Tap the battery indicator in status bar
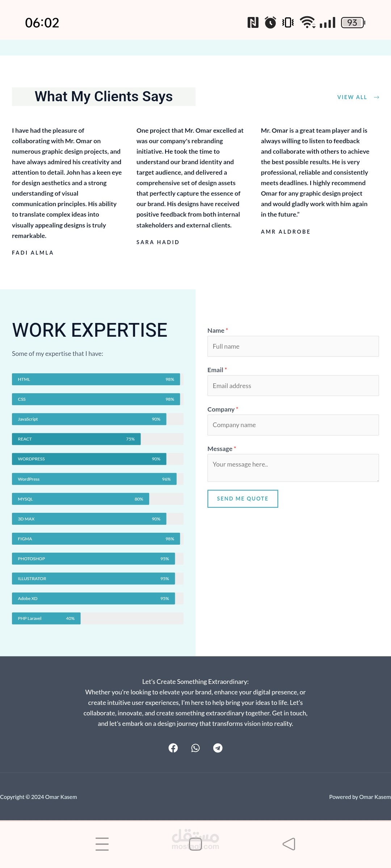 pos(353,23)
